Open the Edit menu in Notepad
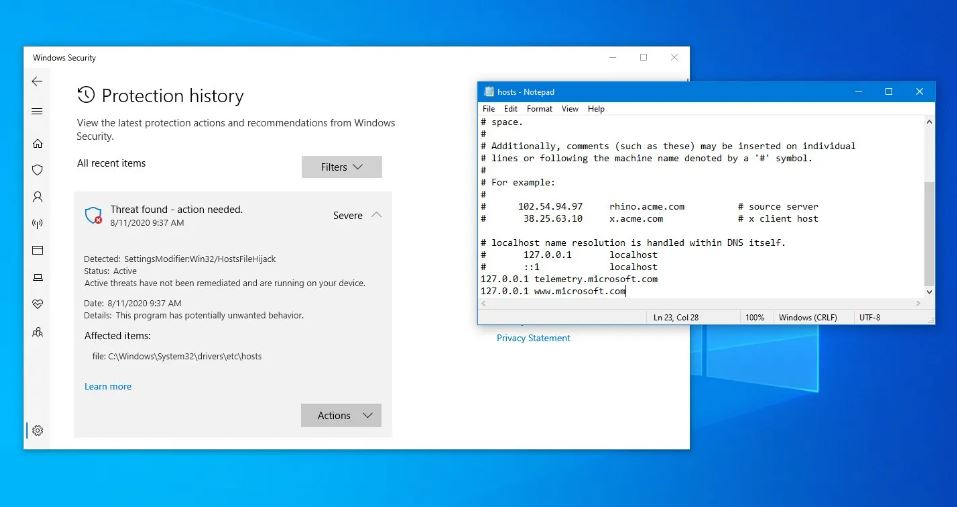Image resolution: width=957 pixels, height=507 pixels. [x=511, y=109]
